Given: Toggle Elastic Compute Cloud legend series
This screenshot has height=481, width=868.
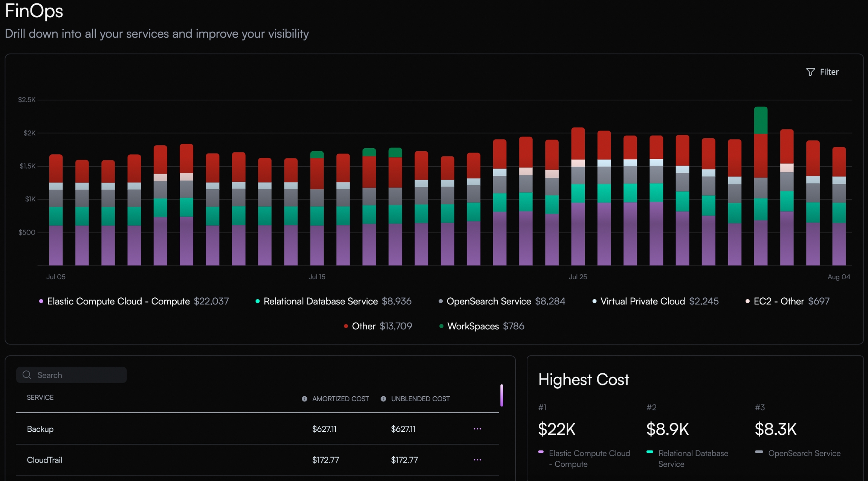Looking at the screenshot, I should 118,301.
